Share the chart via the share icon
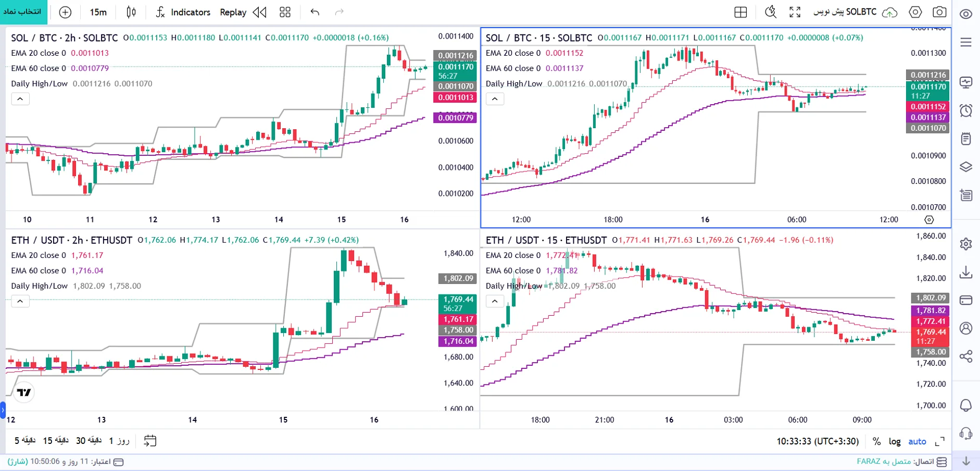Image resolution: width=980 pixels, height=471 pixels. coord(966,356)
